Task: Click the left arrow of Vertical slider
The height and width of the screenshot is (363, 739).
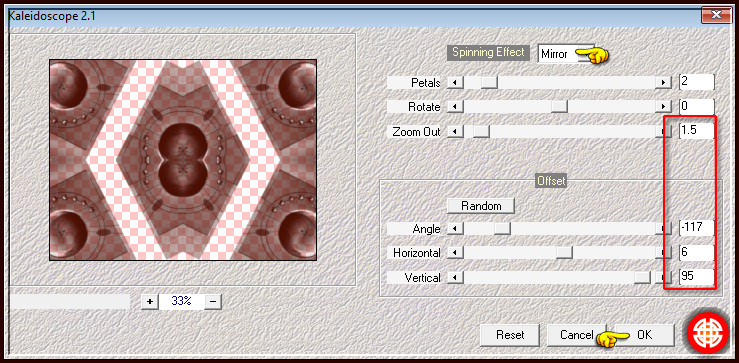Action: [455, 278]
